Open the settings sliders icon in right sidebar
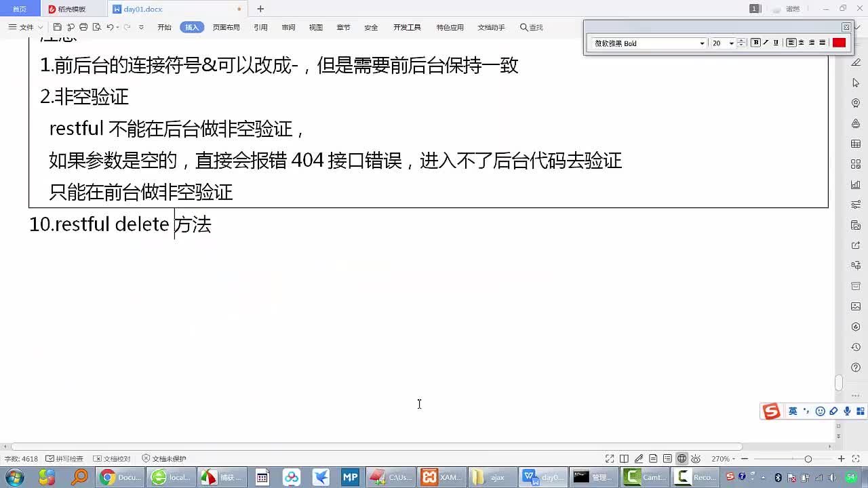868x488 pixels. click(856, 205)
